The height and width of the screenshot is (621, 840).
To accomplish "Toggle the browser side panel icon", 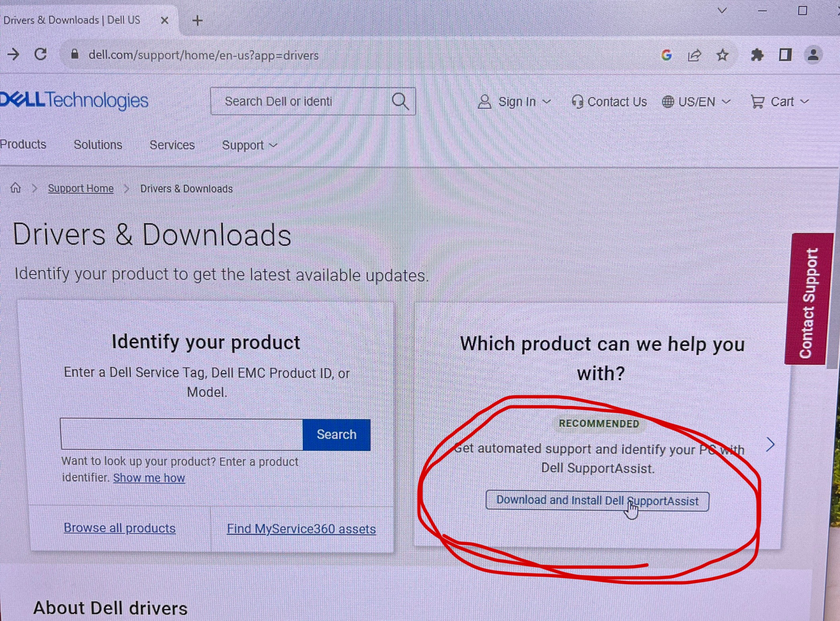I will pyautogui.click(x=785, y=55).
